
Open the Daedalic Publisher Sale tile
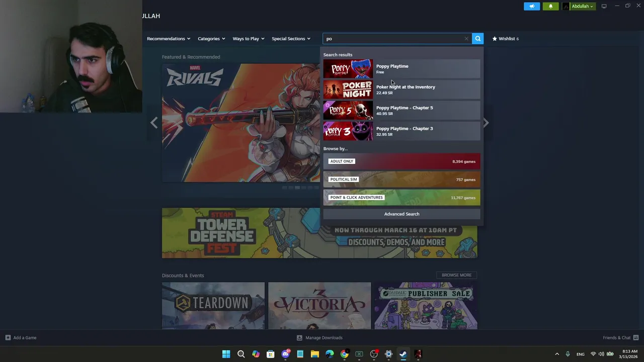coord(426,306)
